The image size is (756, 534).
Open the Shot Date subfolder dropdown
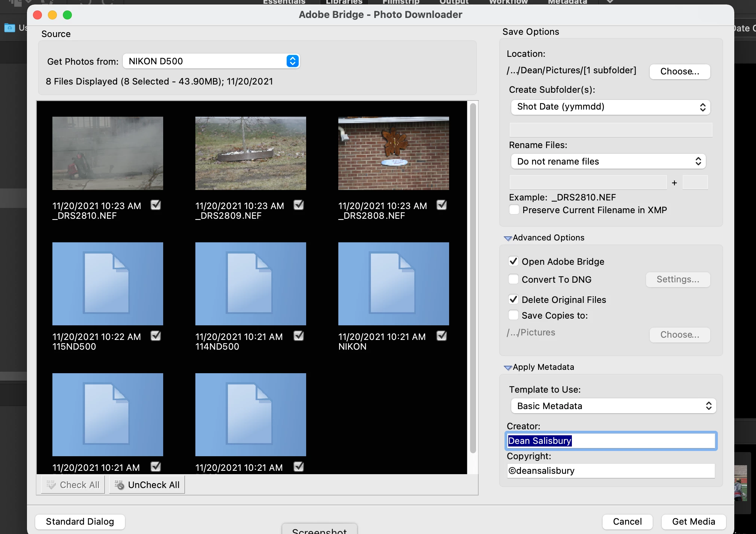[610, 107]
